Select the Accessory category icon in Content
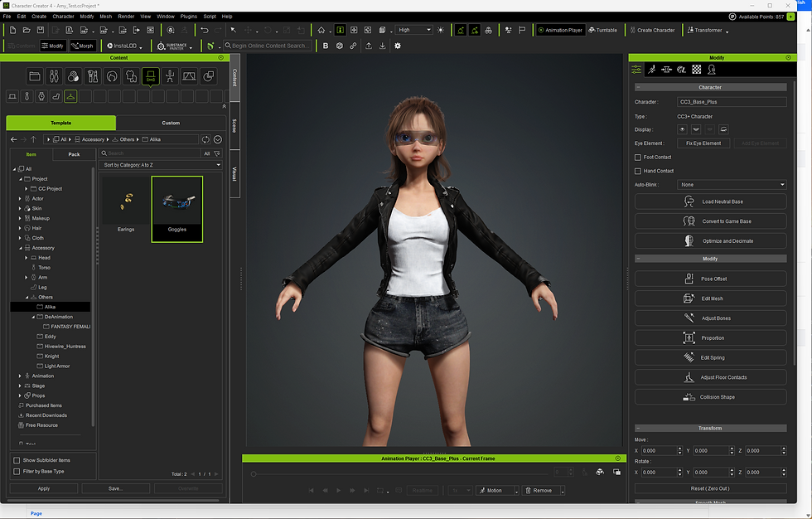The height and width of the screenshot is (519, 812). (150, 76)
